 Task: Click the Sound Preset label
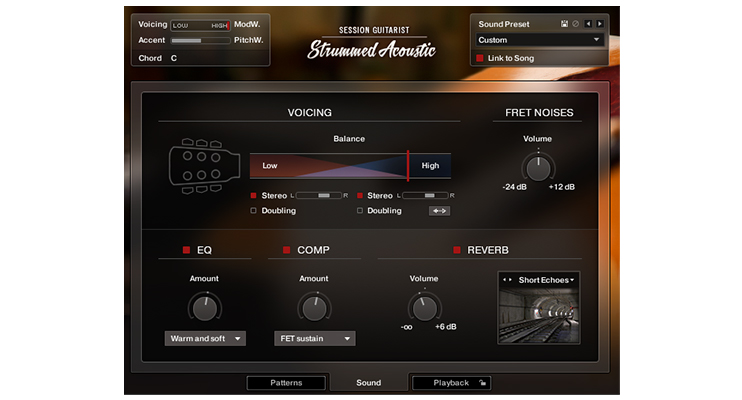coord(504,24)
